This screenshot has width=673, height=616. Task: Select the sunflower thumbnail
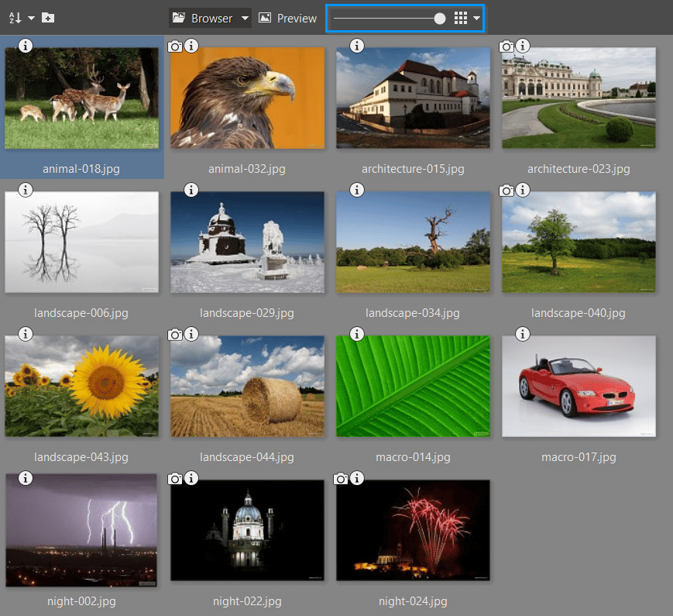click(81, 386)
